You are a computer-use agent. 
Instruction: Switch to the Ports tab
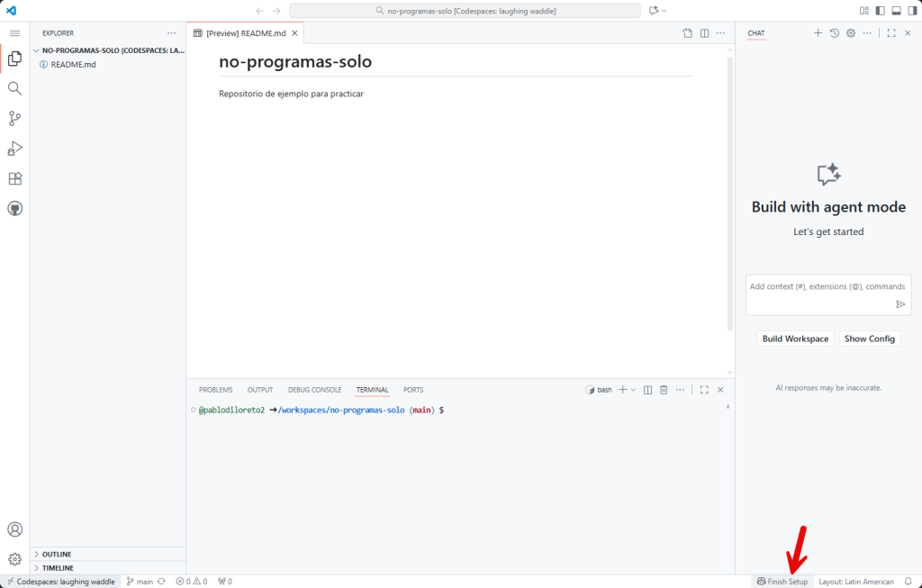pos(413,390)
